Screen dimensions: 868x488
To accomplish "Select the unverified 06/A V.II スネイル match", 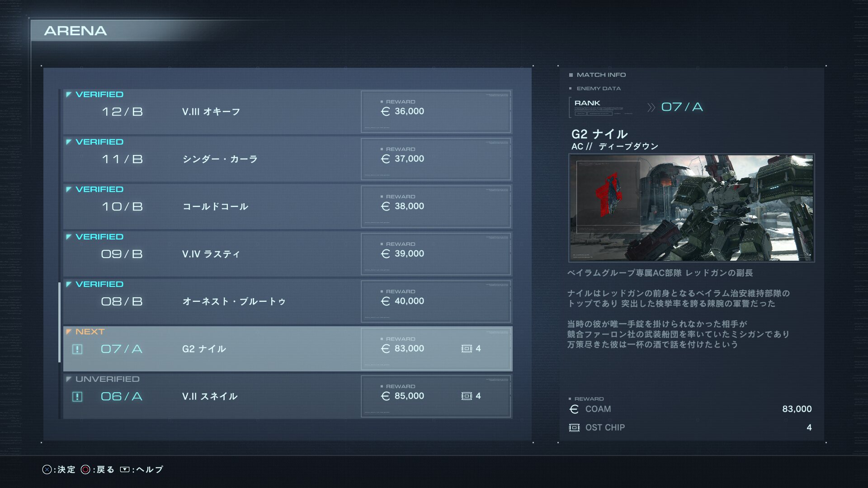I will coord(288,396).
